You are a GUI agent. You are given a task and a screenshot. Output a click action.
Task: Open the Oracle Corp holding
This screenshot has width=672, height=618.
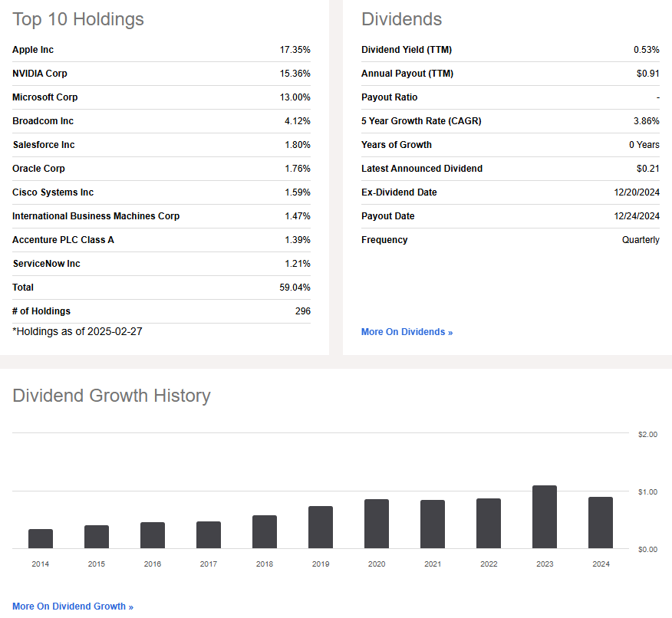click(x=38, y=169)
